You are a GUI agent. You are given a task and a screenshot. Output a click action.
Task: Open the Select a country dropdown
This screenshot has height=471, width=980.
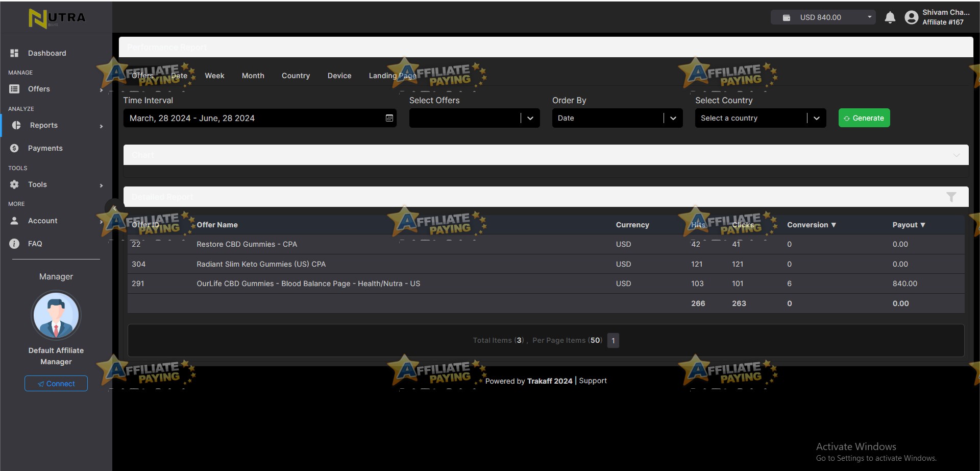[x=761, y=118]
